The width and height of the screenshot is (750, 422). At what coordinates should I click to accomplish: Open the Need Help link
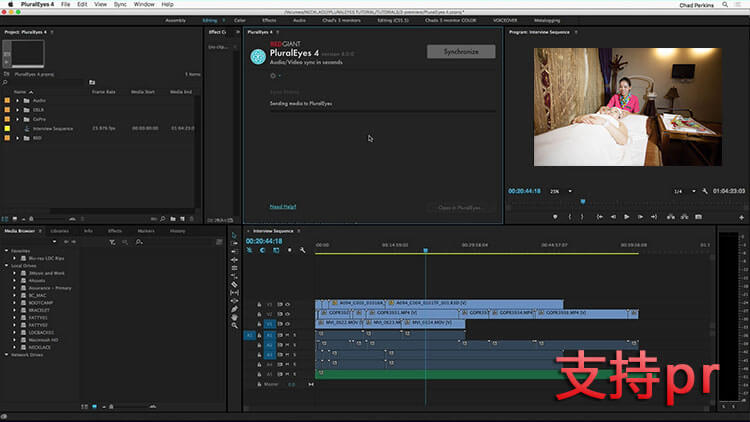coord(283,207)
